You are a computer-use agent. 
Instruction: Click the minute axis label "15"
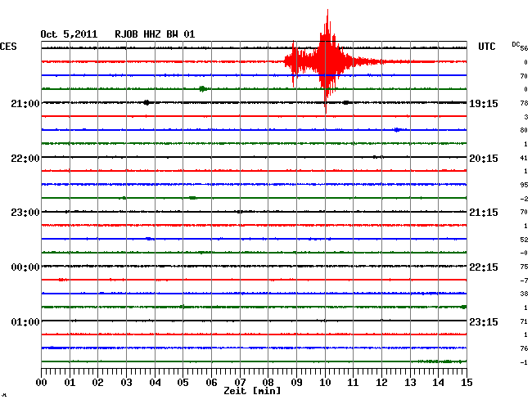467,382
